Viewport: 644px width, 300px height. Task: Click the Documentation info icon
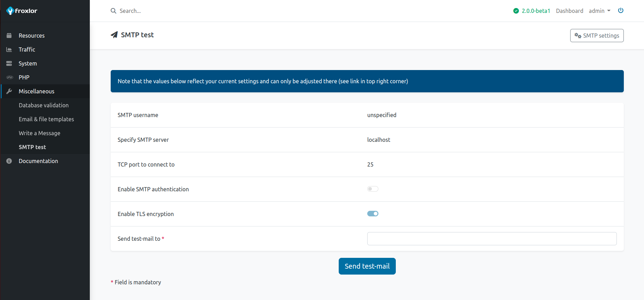[x=9, y=161]
